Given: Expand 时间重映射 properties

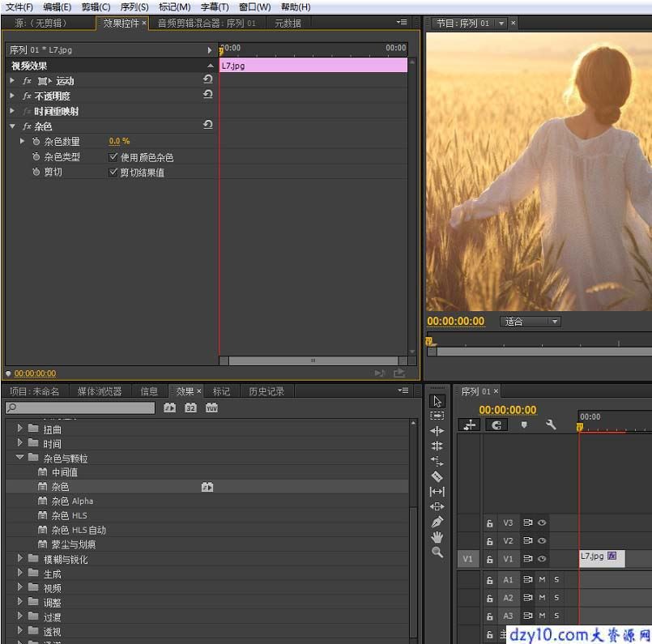Looking at the screenshot, I should pos(12,111).
